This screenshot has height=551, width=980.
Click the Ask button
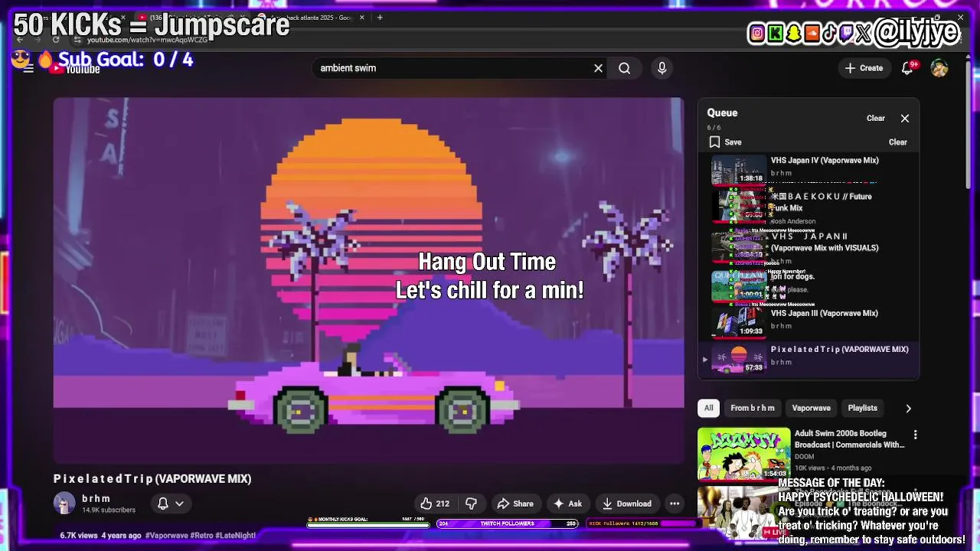click(567, 504)
